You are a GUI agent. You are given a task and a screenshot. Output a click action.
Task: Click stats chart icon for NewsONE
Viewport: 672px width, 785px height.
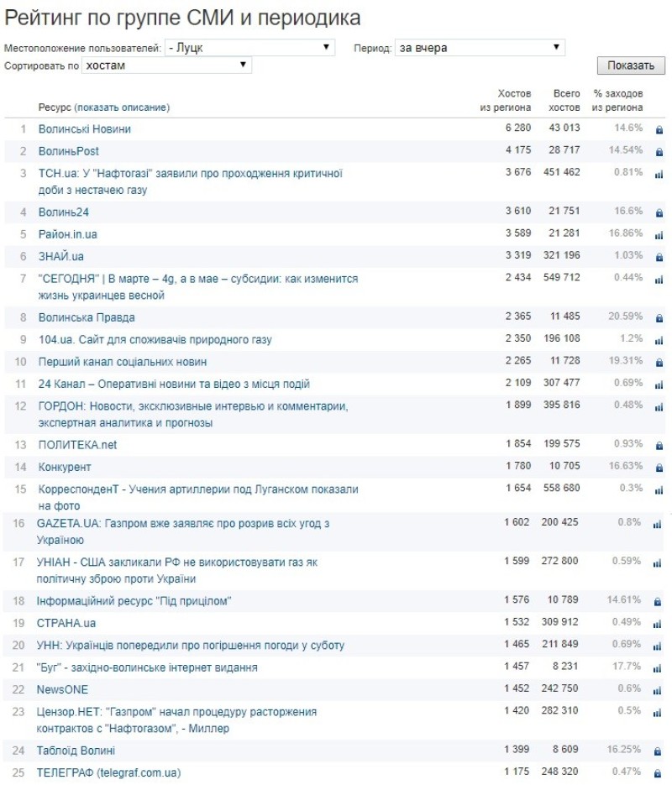(x=659, y=690)
